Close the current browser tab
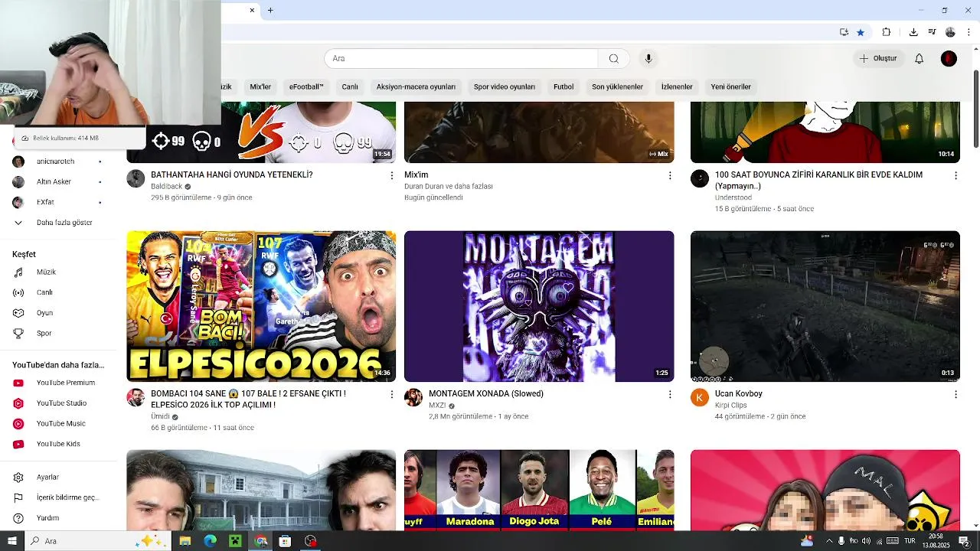This screenshot has height=551, width=980. (x=252, y=10)
